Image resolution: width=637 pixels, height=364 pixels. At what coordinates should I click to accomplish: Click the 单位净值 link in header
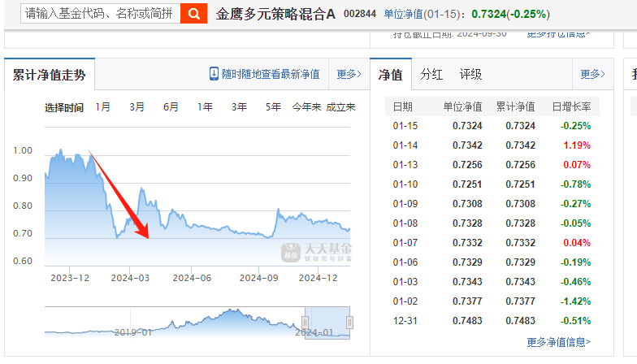point(403,15)
